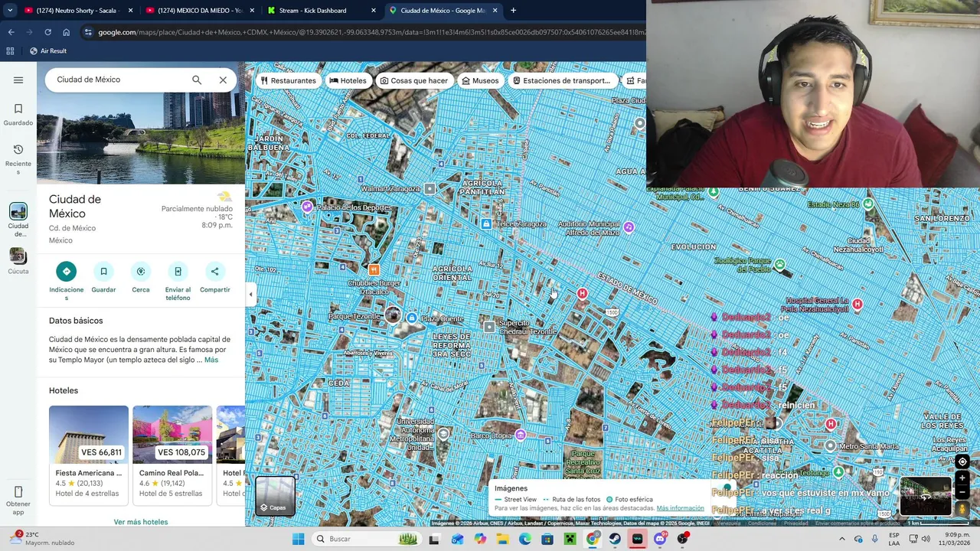This screenshot has width=980, height=551.
Task: Switch to the Neutro Shorty YouTube tab
Action: click(x=77, y=11)
